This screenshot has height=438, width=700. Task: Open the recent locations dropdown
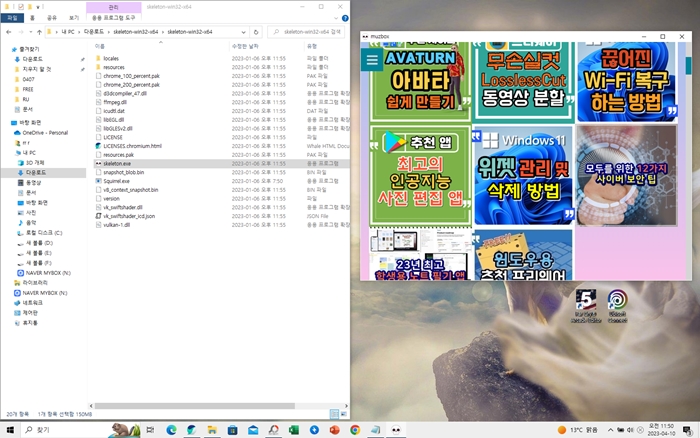pyautogui.click(x=30, y=32)
